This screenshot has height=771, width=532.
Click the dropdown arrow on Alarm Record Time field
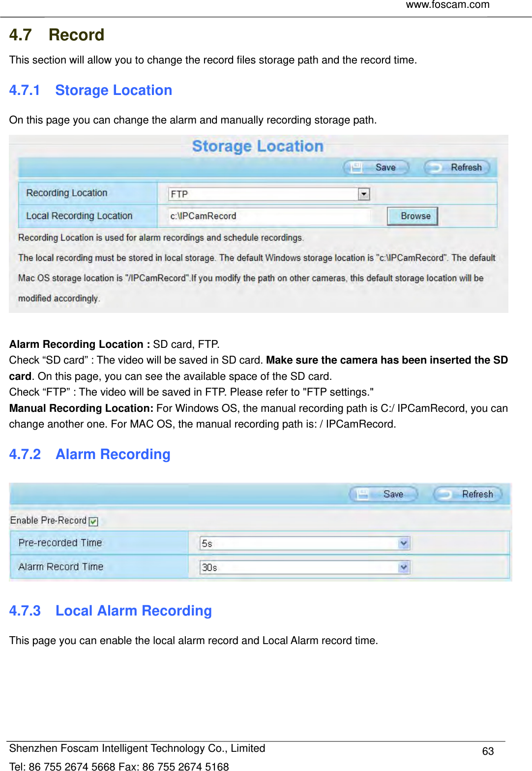coord(403,567)
